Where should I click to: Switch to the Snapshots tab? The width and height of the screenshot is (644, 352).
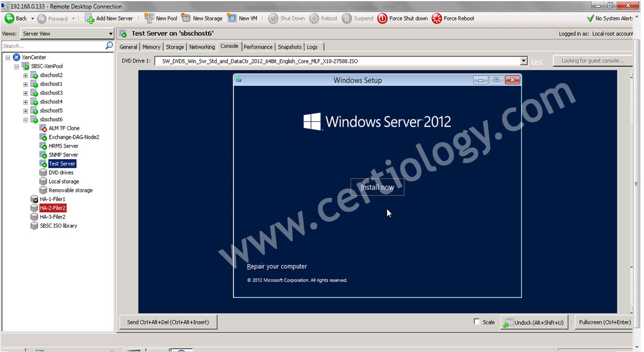(x=290, y=47)
